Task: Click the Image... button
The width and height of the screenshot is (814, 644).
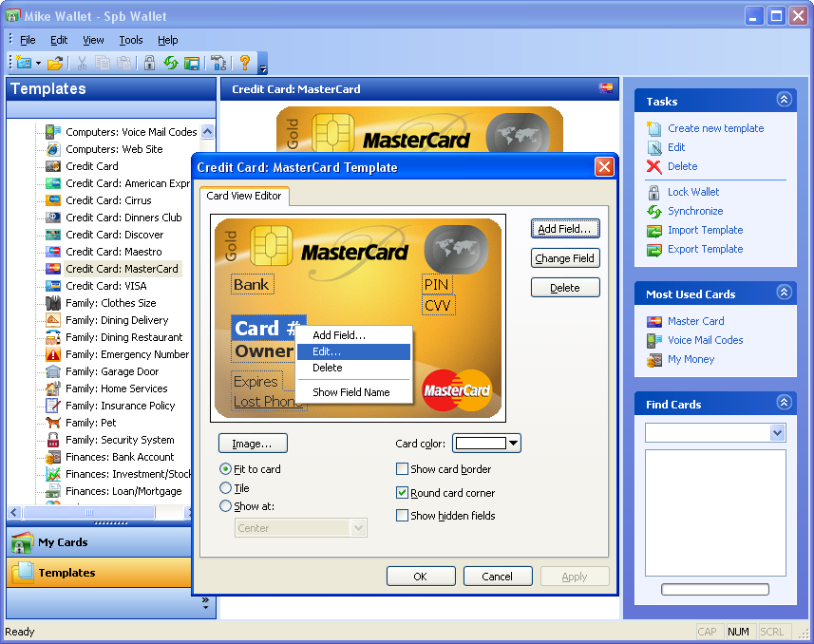Action: coord(253,444)
